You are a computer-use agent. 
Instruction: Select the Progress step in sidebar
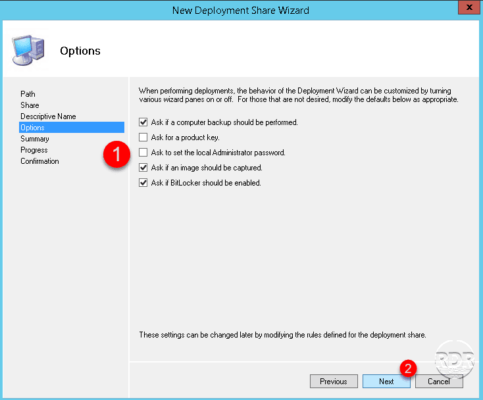(34, 150)
